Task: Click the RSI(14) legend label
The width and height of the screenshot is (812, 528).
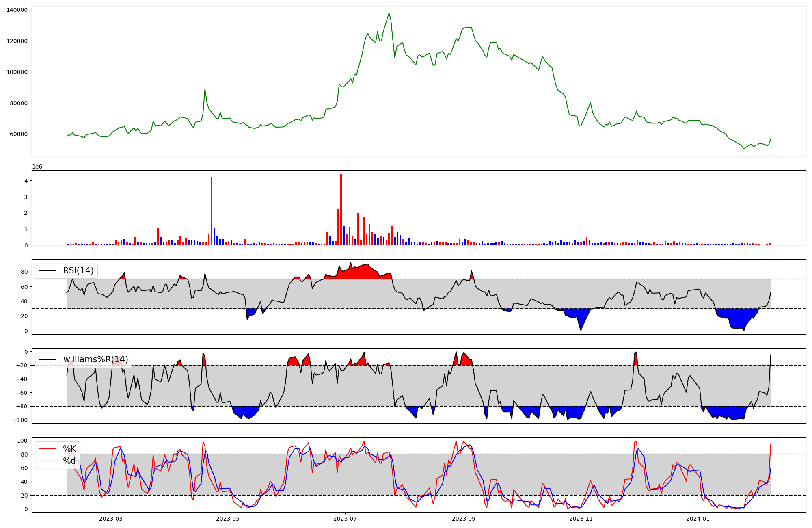Action: pos(78,270)
